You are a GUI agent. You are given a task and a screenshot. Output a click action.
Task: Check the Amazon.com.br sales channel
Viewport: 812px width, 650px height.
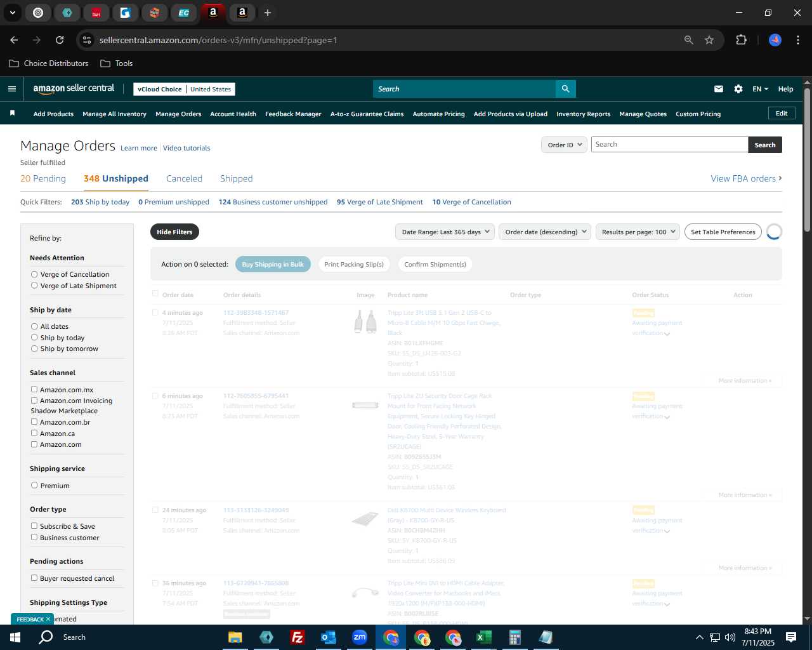click(x=34, y=421)
